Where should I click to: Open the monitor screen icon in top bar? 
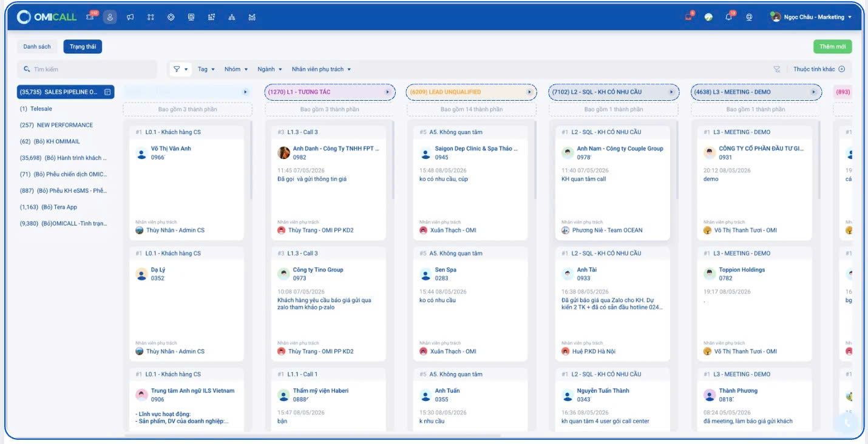[191, 17]
